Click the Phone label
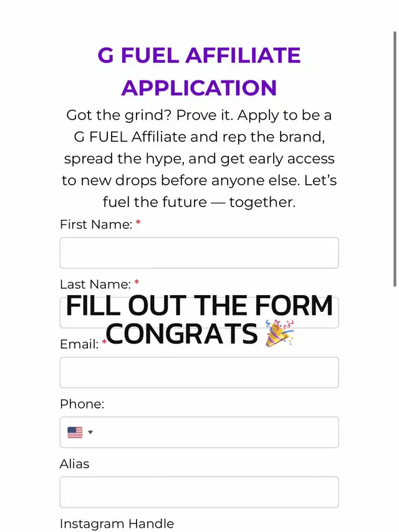 (82, 404)
